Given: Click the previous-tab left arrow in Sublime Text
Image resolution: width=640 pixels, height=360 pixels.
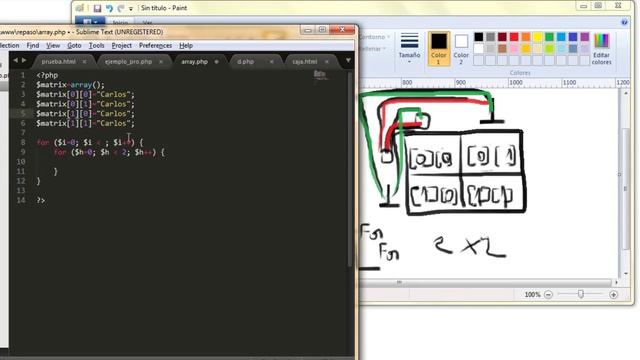Looking at the screenshot, I should 16,60.
